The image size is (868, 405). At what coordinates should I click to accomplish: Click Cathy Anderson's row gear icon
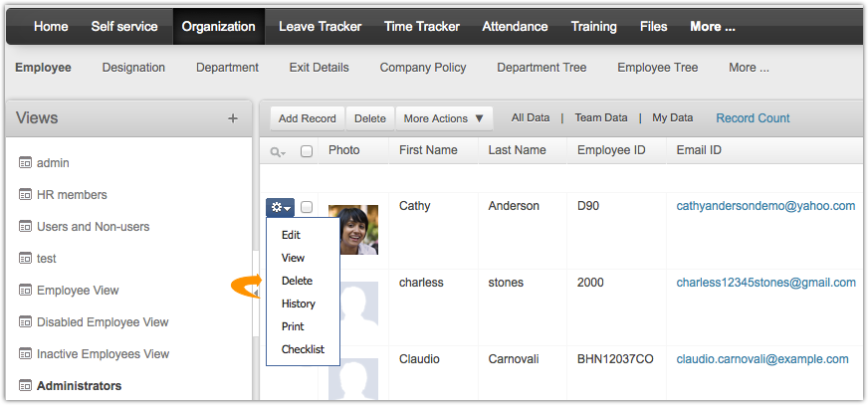[280, 208]
